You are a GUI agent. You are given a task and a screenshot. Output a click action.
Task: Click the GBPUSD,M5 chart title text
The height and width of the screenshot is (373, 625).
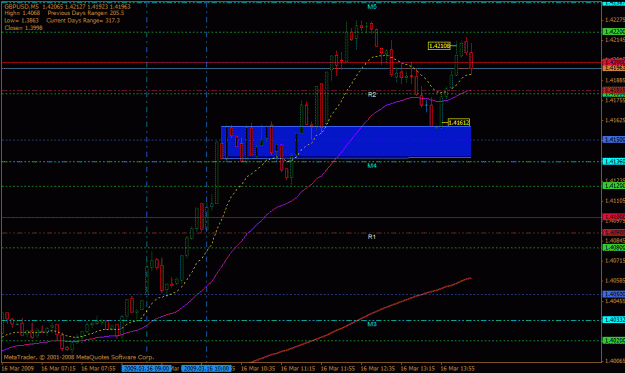[x=22, y=7]
